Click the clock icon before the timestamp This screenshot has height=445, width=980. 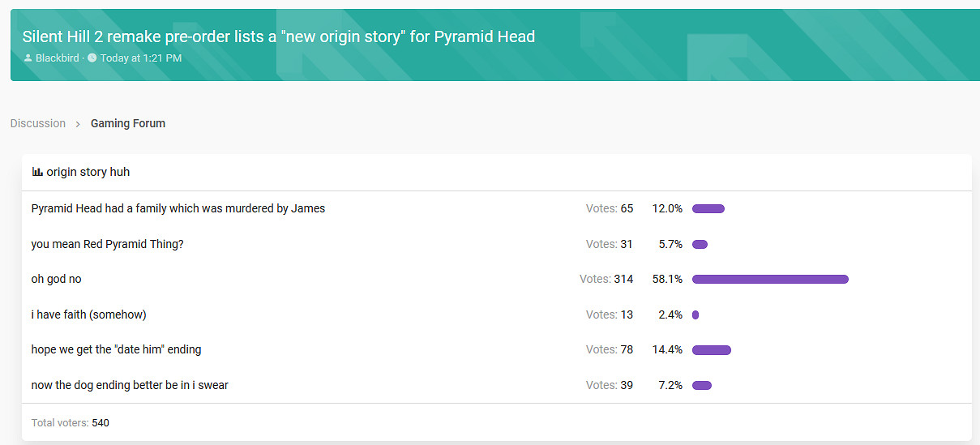tap(92, 58)
